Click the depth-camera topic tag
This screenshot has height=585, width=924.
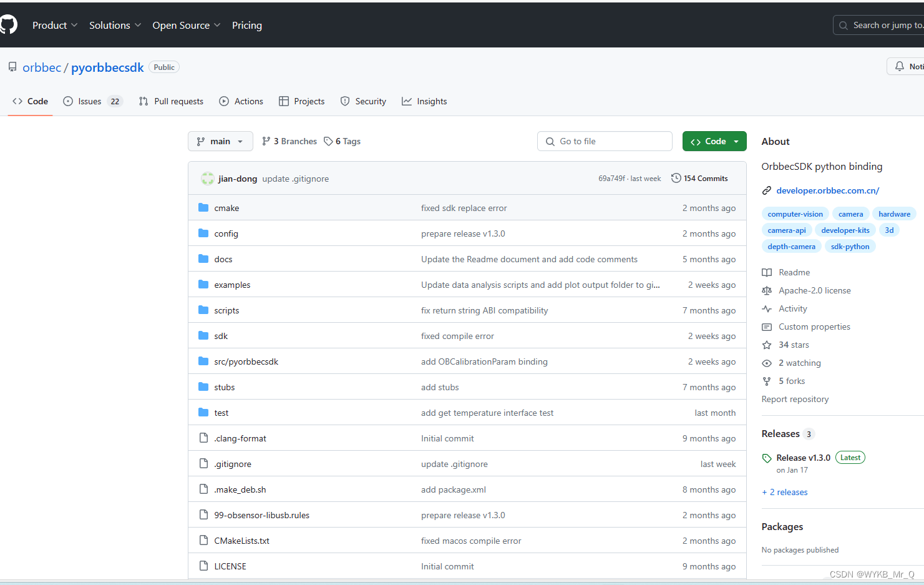(x=791, y=246)
